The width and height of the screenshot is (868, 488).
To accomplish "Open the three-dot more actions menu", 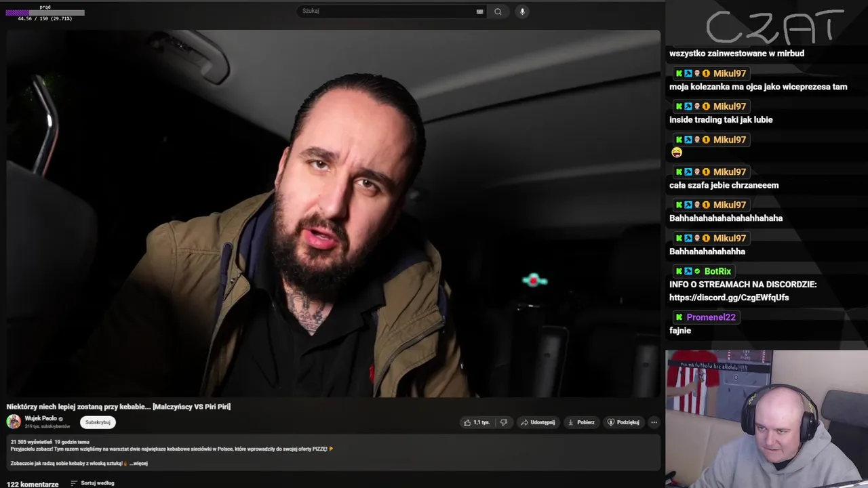I will click(654, 422).
